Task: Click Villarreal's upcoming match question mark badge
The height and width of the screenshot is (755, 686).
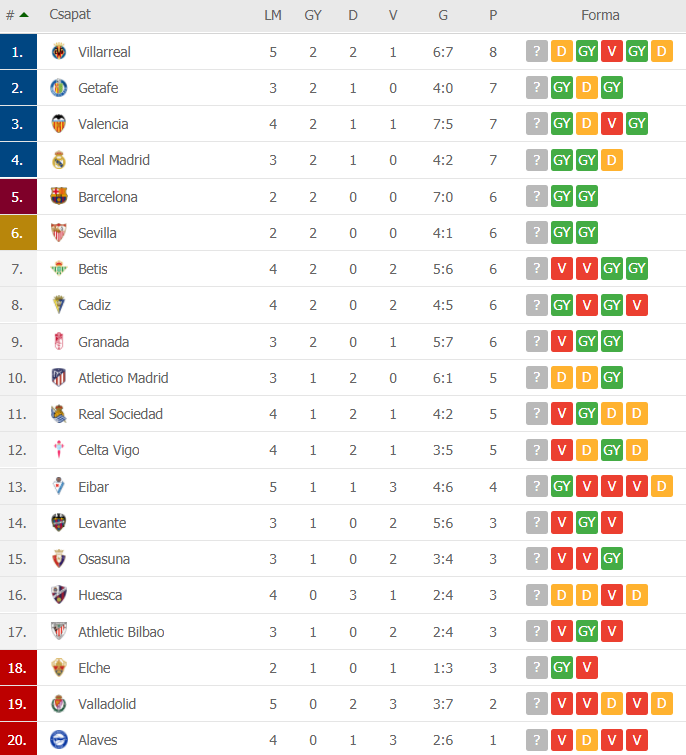Action: coord(537,51)
